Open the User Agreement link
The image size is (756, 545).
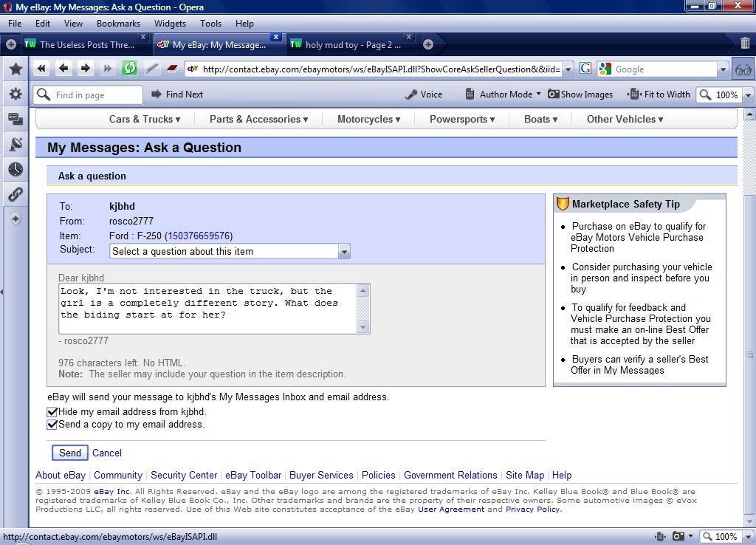tap(451, 510)
